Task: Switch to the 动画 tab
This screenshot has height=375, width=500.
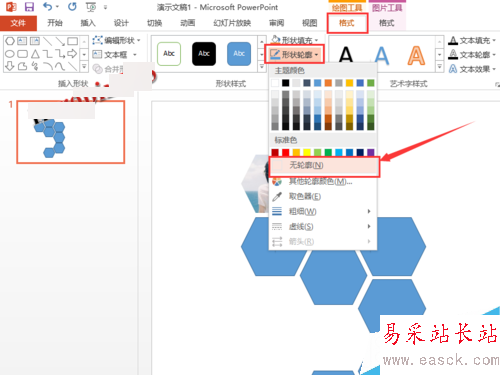Action: (187, 23)
